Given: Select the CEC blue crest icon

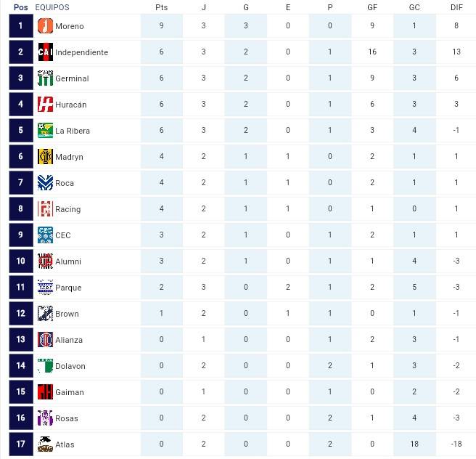Looking at the screenshot, I should 45,235.
